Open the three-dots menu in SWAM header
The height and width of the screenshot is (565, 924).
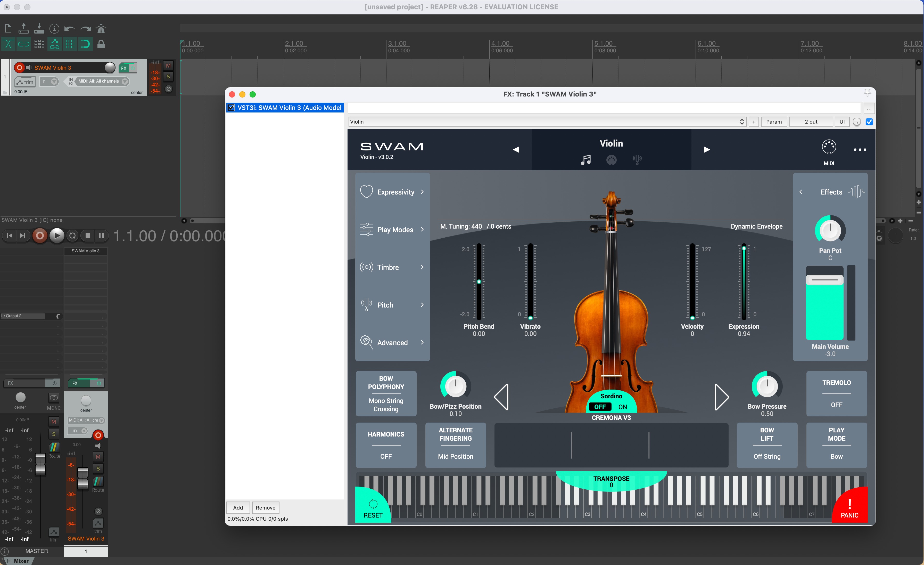click(x=860, y=150)
